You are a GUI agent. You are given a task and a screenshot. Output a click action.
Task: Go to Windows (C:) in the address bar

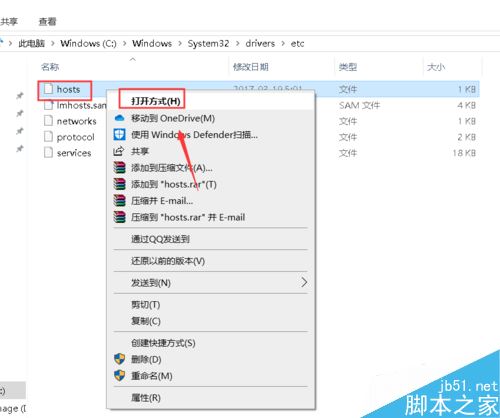tap(88, 43)
